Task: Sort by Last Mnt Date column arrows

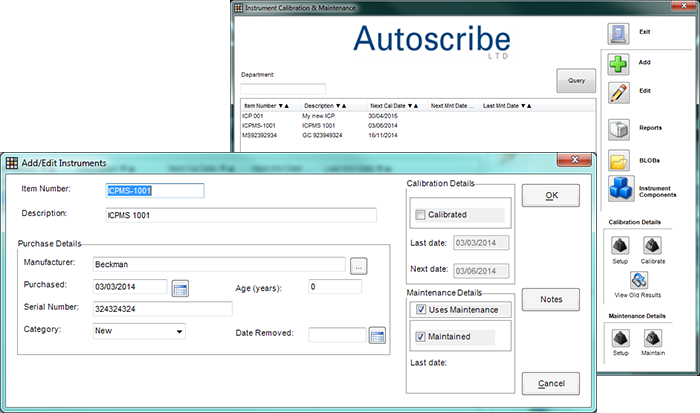Action: pyautogui.click(x=526, y=106)
